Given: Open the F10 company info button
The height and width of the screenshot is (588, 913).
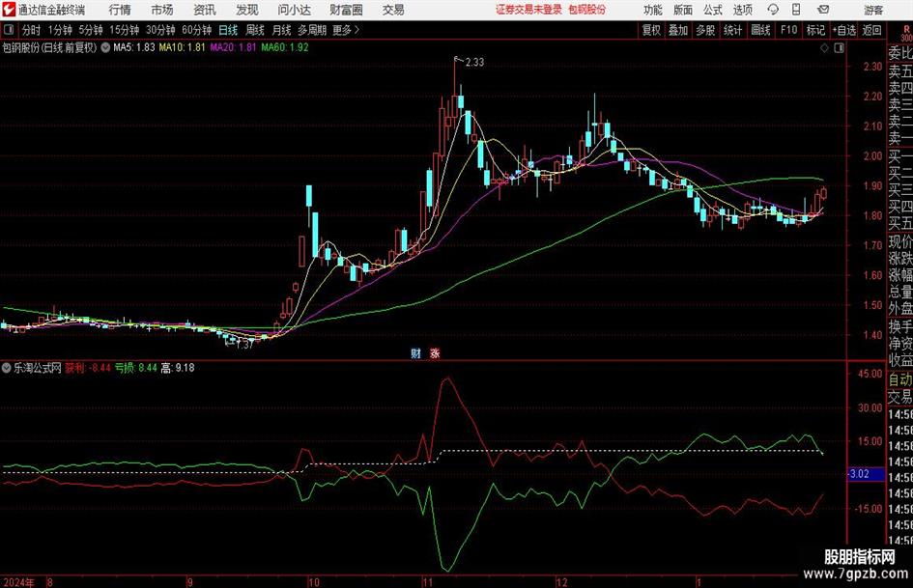Looking at the screenshot, I should click(788, 30).
